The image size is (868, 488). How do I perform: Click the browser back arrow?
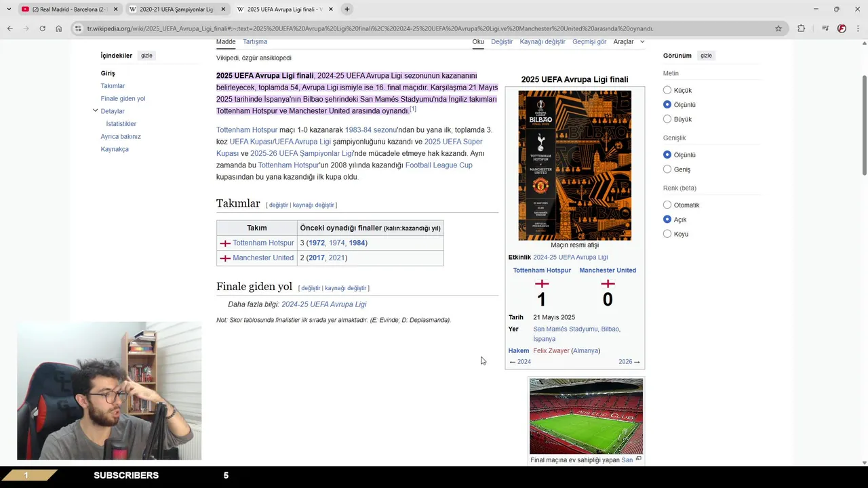[x=9, y=28]
